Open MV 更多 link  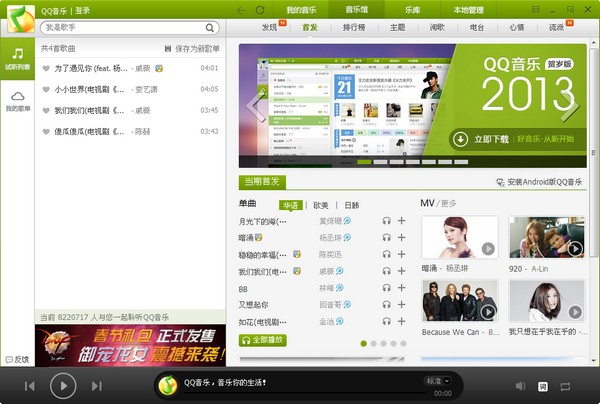tap(448, 203)
